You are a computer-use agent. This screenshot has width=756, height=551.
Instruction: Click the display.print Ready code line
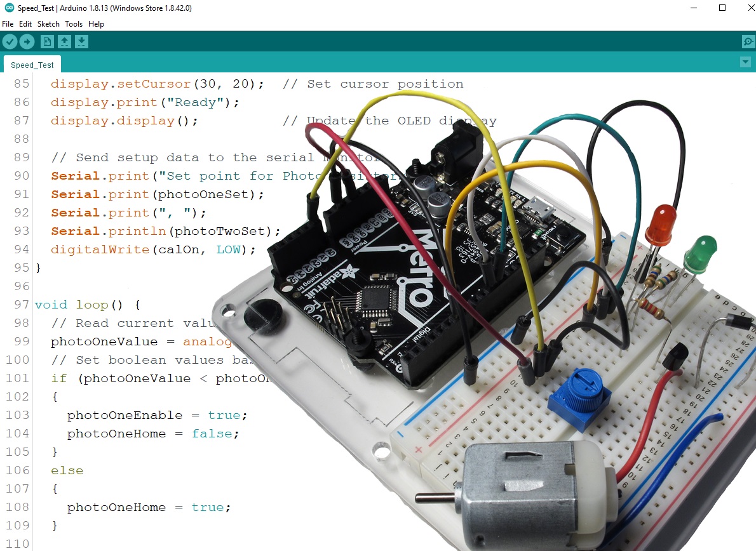144,102
